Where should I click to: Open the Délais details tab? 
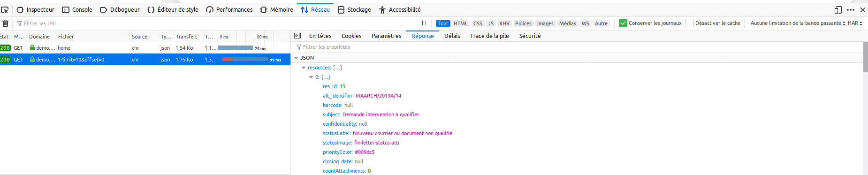(x=452, y=36)
